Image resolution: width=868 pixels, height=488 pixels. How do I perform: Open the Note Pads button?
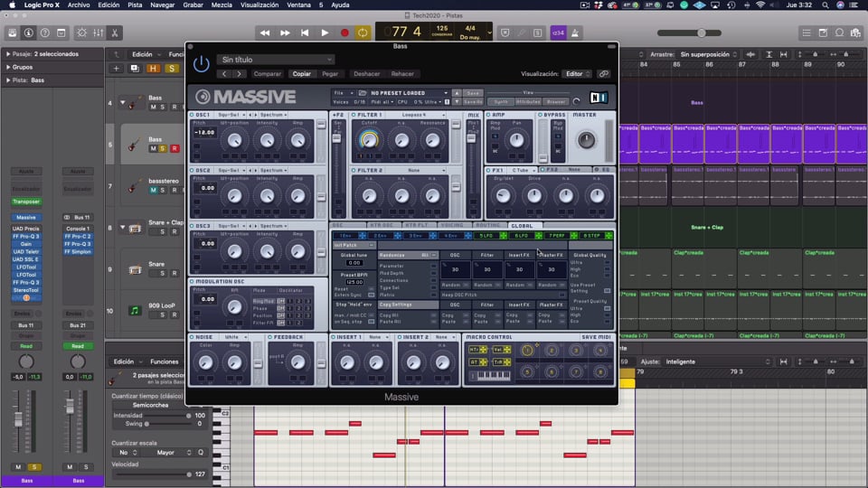(x=823, y=33)
